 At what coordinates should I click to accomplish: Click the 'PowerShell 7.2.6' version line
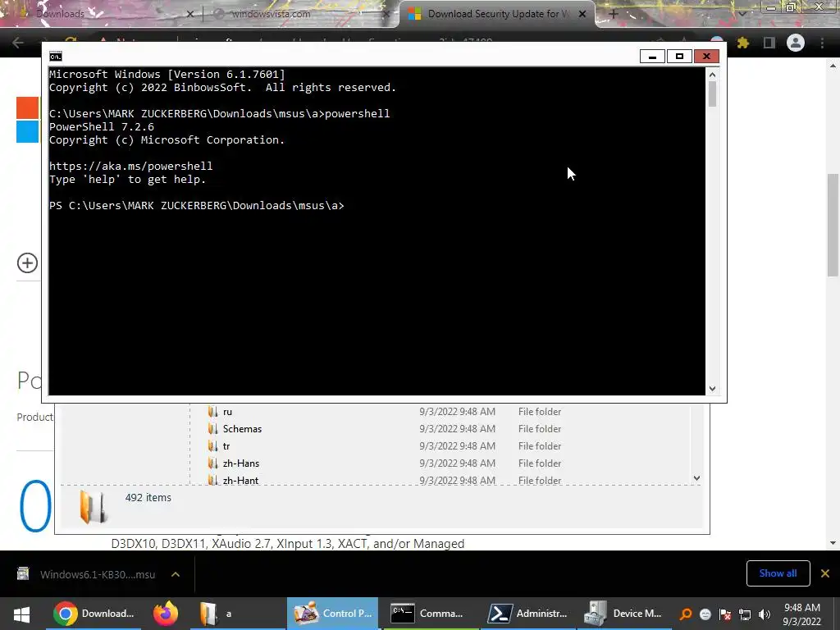pyautogui.click(x=102, y=127)
